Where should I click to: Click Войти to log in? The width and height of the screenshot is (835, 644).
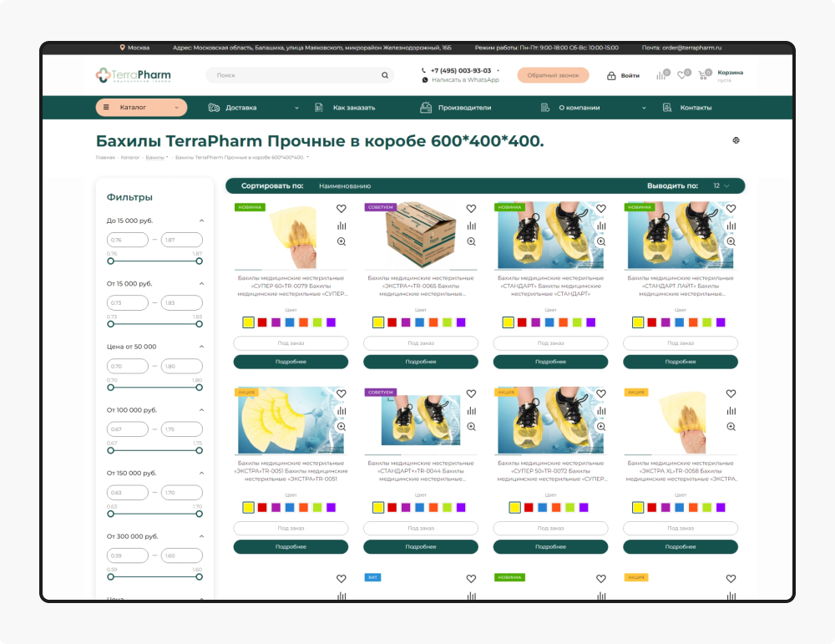click(630, 76)
